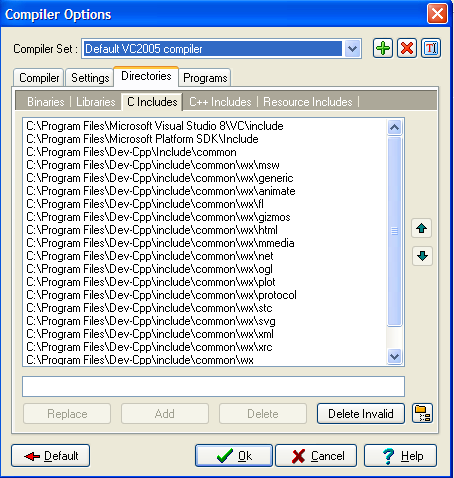Open Help for compiler options
Image resolution: width=454 pixels, height=478 pixels.
400,456
